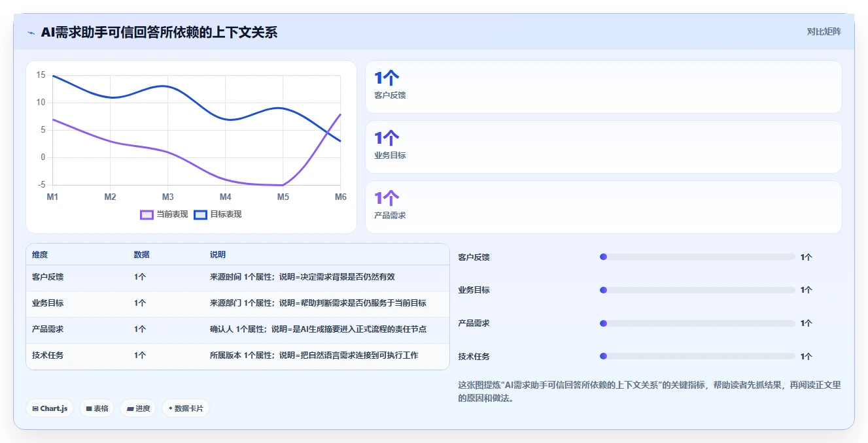Screen dimensions: 868x443
Task: Click the icon in the 表格 tag
Action: coord(89,408)
